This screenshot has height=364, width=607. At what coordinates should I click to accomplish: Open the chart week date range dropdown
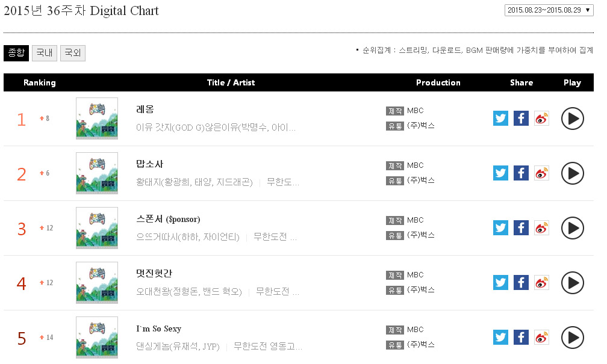[550, 10]
